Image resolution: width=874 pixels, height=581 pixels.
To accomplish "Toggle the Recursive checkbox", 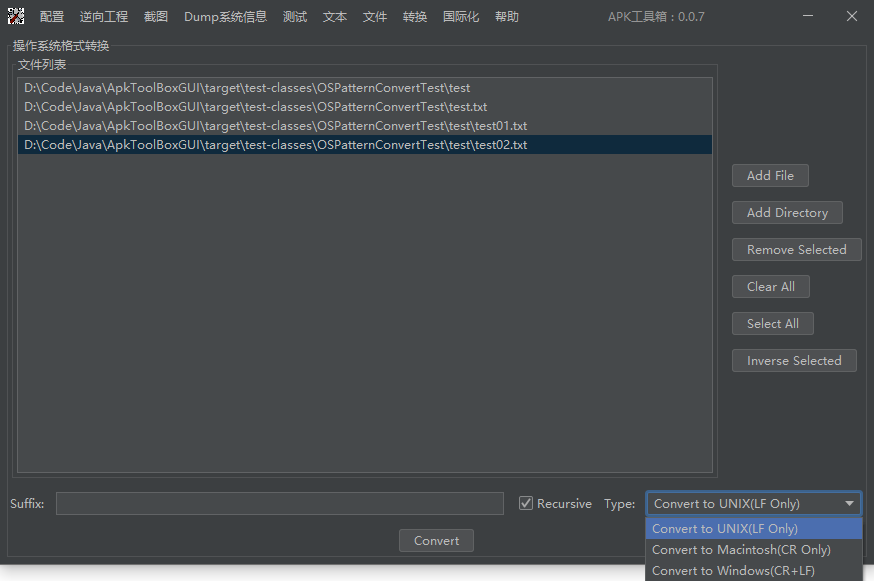I will click(526, 504).
